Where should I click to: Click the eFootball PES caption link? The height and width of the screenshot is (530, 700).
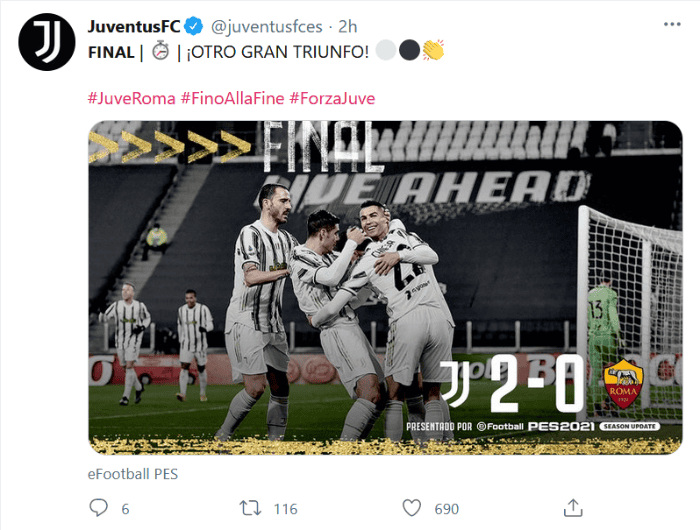133,474
